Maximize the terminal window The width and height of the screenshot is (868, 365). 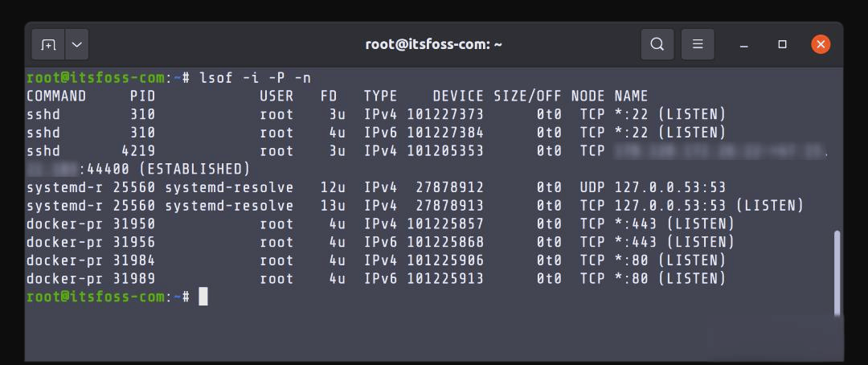(x=782, y=44)
